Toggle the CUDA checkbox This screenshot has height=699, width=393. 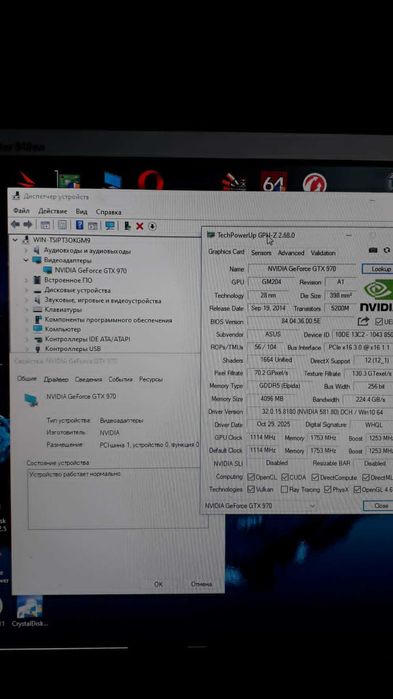[x=285, y=477]
